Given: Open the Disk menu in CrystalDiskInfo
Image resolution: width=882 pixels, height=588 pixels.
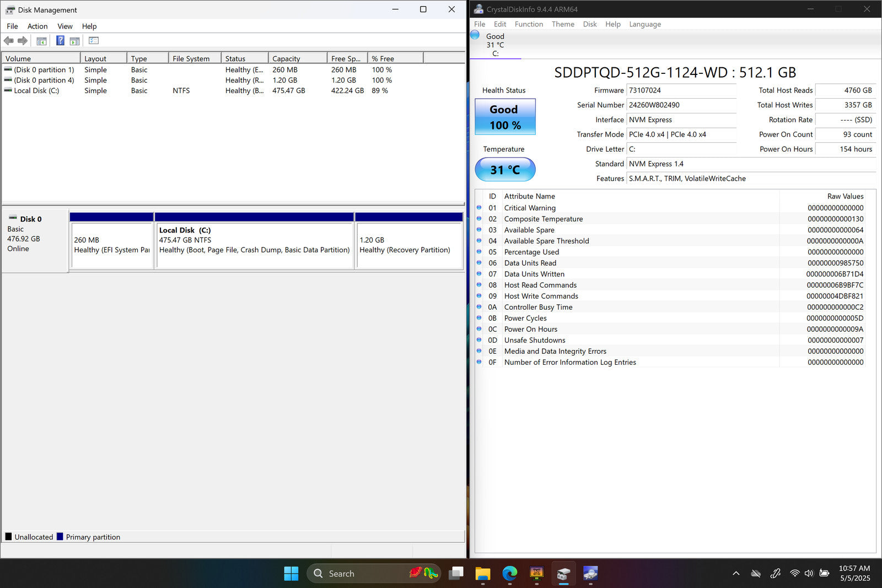Looking at the screenshot, I should [590, 24].
